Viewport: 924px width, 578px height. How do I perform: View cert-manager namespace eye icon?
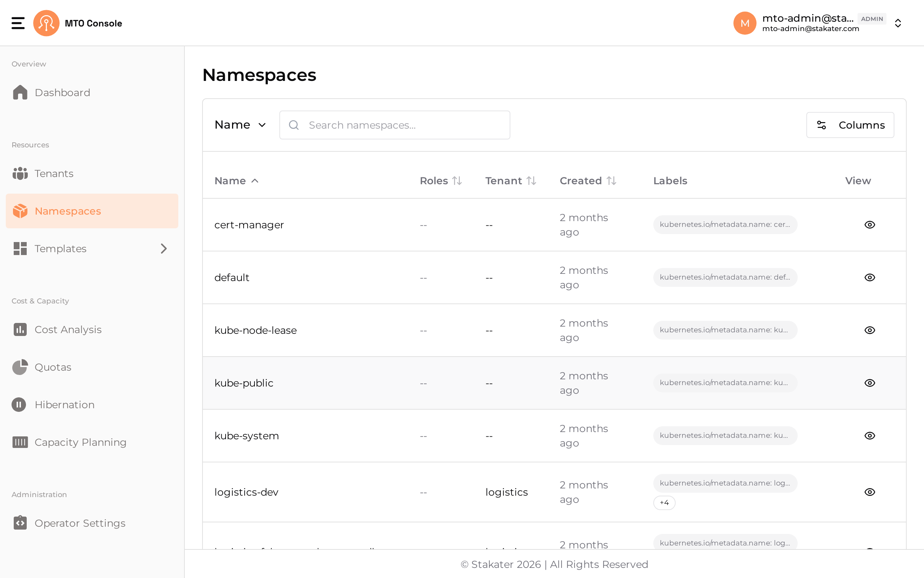(870, 225)
